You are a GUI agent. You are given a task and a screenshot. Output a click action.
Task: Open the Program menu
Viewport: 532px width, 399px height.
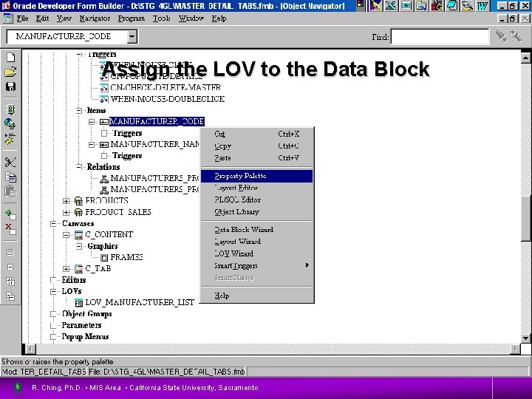pyautogui.click(x=132, y=18)
